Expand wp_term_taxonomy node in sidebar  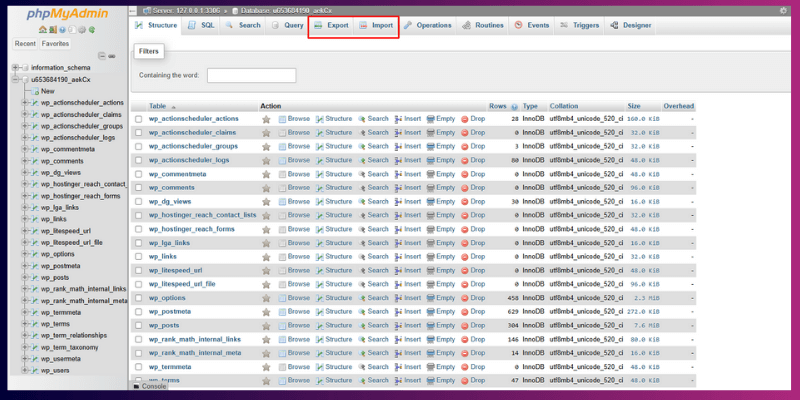click(24, 347)
